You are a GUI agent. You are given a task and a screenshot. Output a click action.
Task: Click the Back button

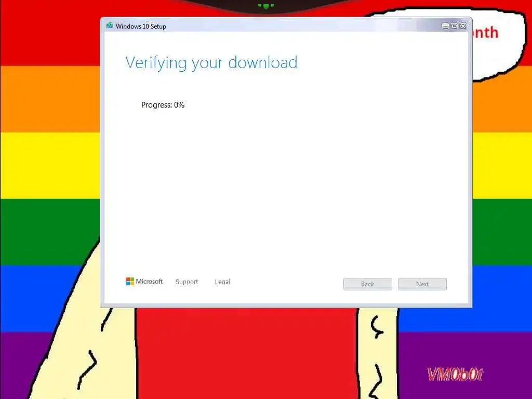[367, 284]
